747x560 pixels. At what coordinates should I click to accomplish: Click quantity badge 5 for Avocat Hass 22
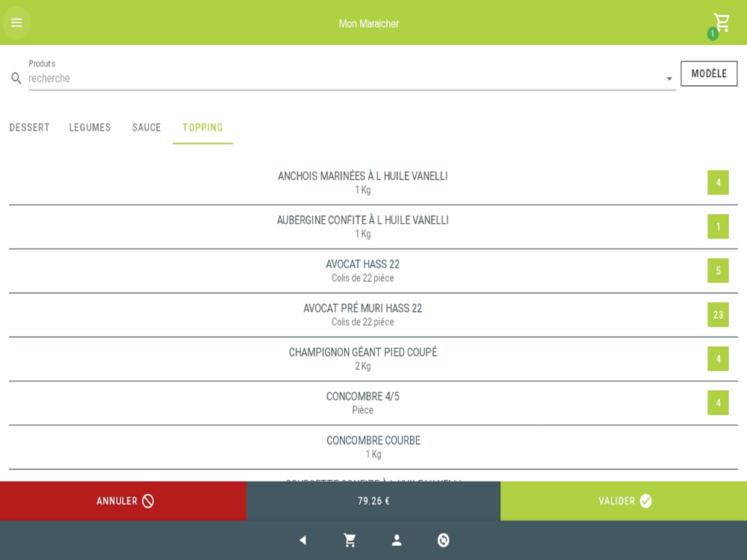pyautogui.click(x=718, y=270)
